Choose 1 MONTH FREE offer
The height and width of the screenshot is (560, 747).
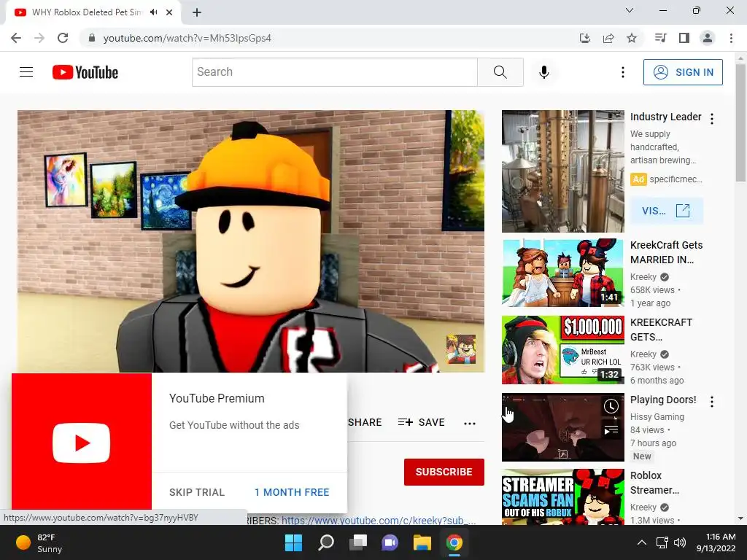pyautogui.click(x=292, y=492)
